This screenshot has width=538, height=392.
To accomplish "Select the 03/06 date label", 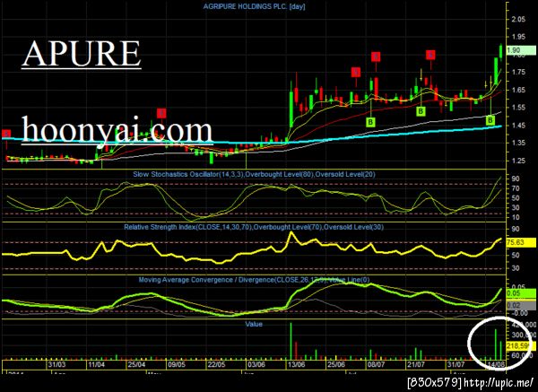I will (x=256, y=364).
